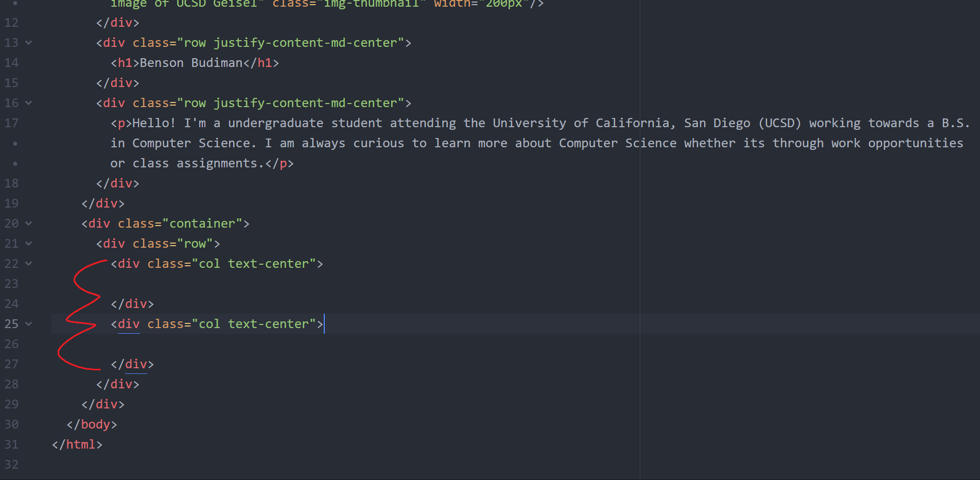This screenshot has width=980, height=480.
Task: Click the closing div on line 27
Action: pyautogui.click(x=132, y=364)
